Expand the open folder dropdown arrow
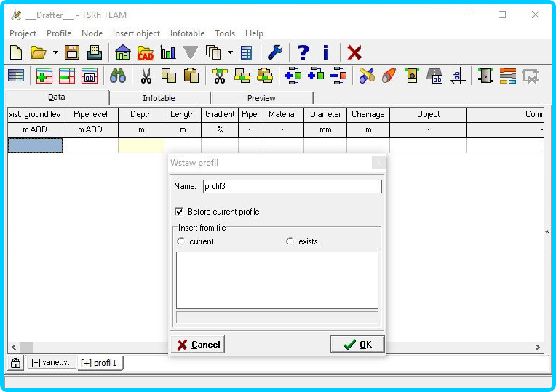This screenshot has height=392, width=556. (x=55, y=52)
